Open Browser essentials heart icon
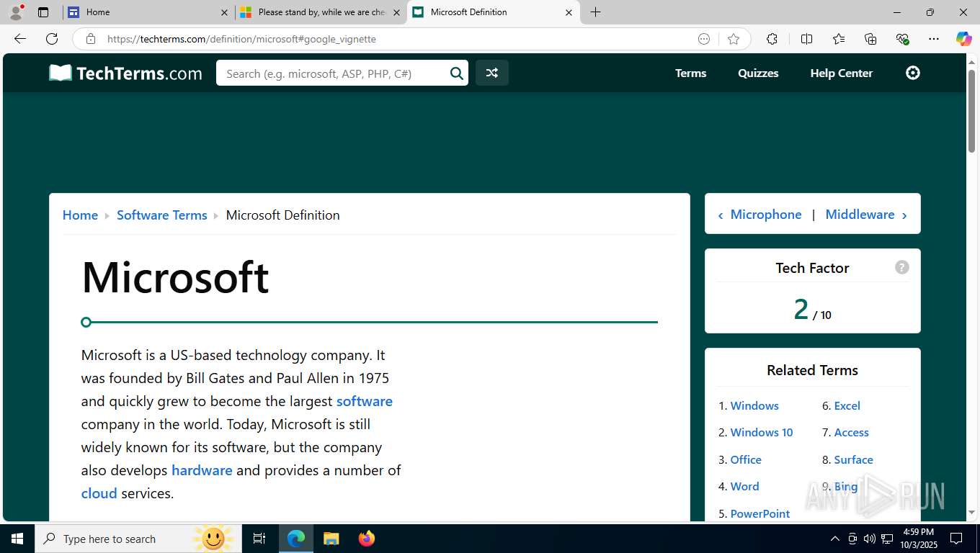 pyautogui.click(x=902, y=39)
